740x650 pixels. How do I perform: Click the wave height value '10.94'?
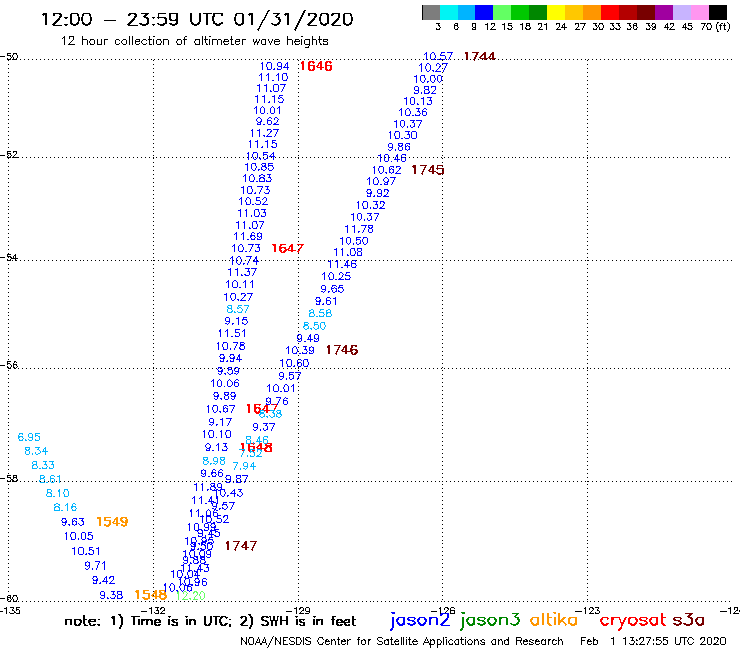click(x=275, y=66)
